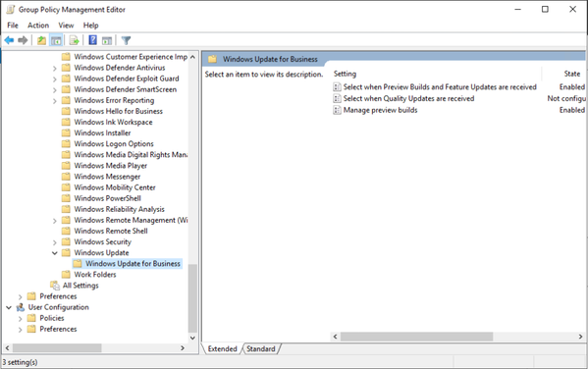Image resolution: width=588 pixels, height=369 pixels.
Task: Click the Windows Update for Business folder icon in tree
Action: [78, 264]
